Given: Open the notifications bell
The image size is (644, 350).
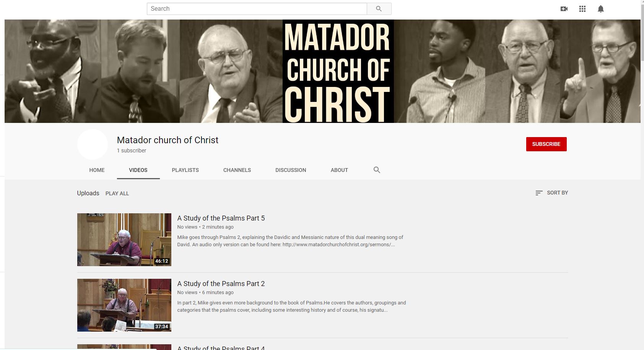Looking at the screenshot, I should click(601, 9).
